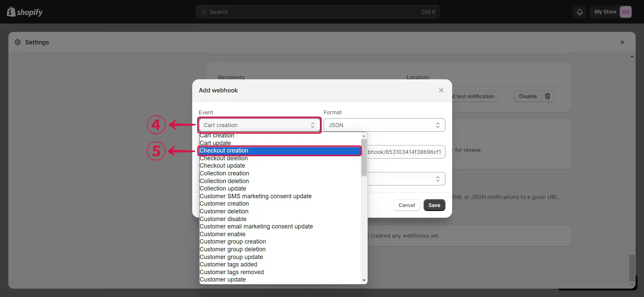Click the Settings page scrollbar thumb

(x=632, y=268)
